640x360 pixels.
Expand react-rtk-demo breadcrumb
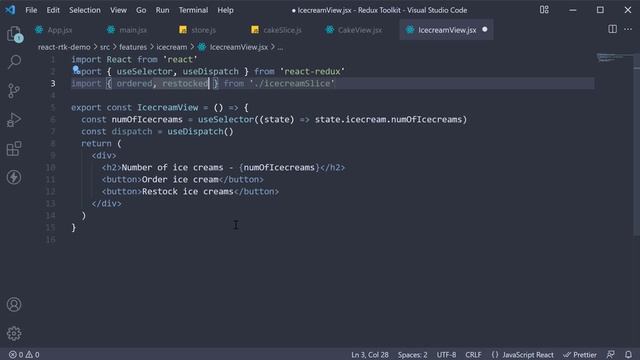64,47
